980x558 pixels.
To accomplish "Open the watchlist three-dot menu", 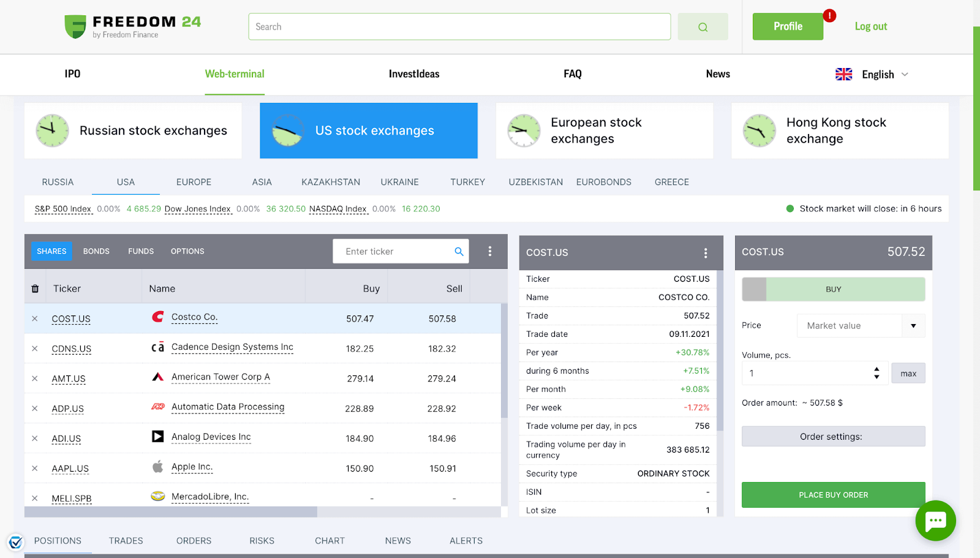I will coord(489,251).
